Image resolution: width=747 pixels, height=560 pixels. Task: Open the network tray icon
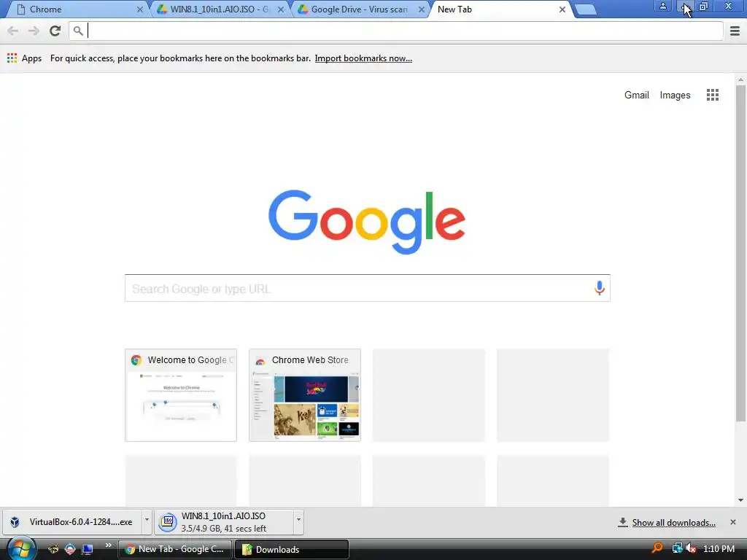click(x=677, y=548)
